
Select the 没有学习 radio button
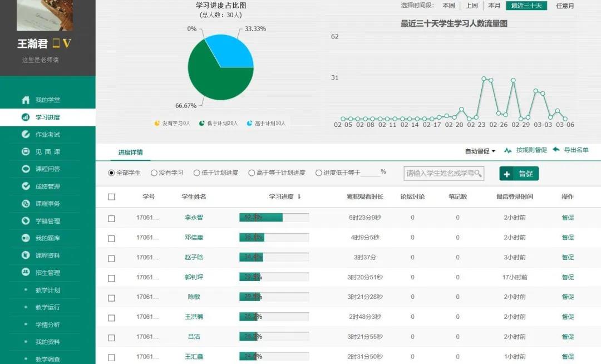154,173
